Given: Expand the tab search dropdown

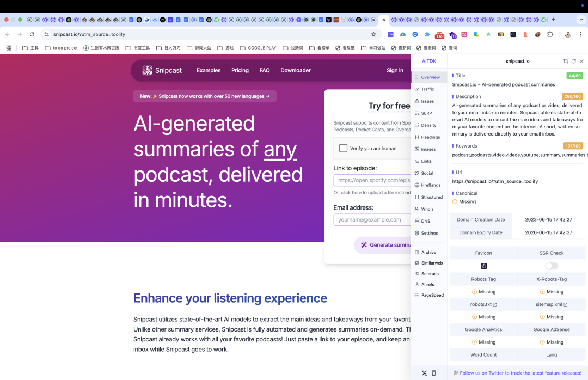Looking at the screenshot, I should point(581,20).
